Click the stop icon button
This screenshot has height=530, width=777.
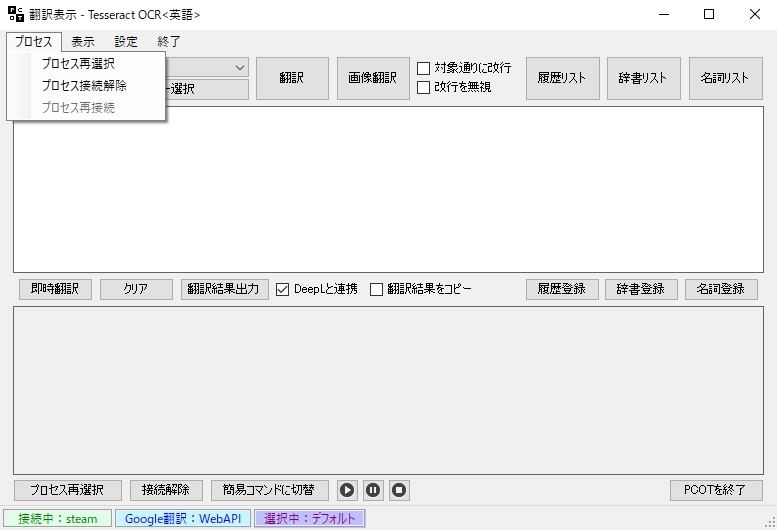(x=399, y=490)
